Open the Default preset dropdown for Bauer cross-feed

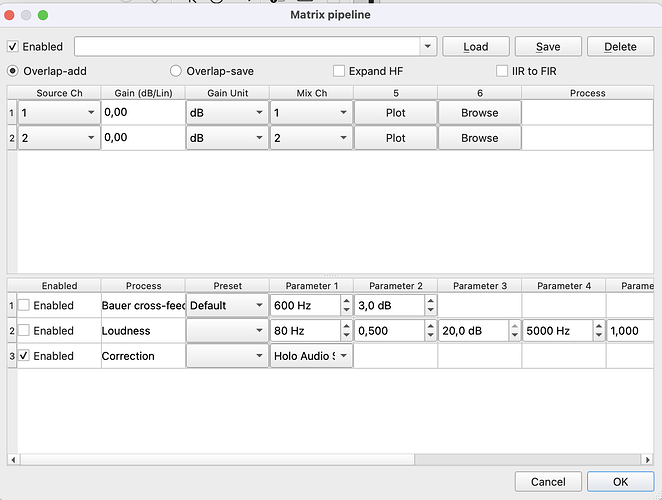pyautogui.click(x=227, y=305)
